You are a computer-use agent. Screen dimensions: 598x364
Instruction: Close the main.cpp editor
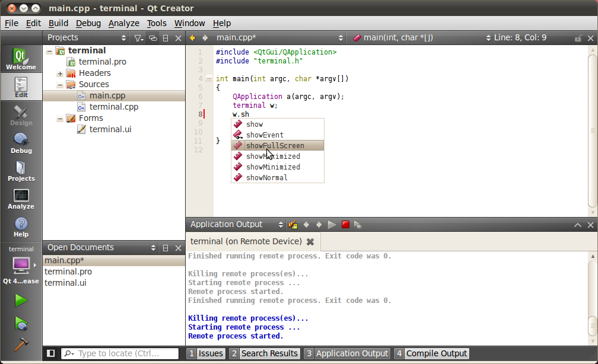590,38
